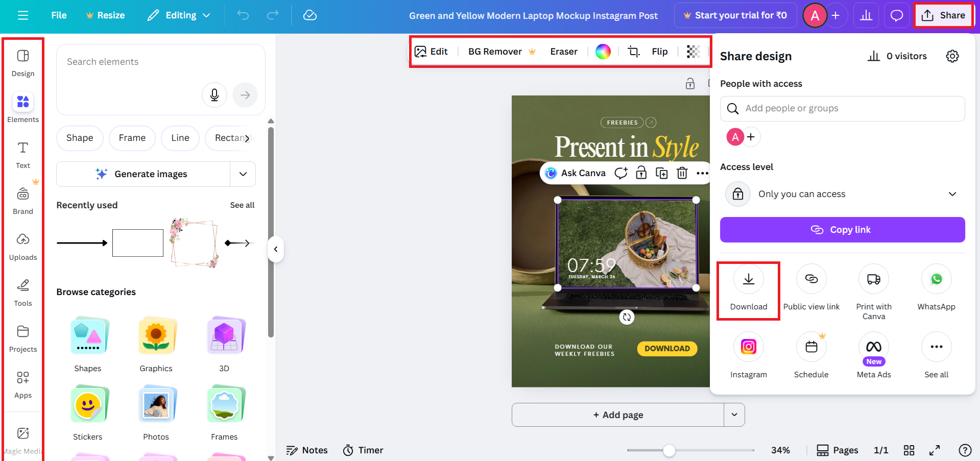Click the Copy link button
This screenshot has width=980, height=461.
click(x=842, y=229)
